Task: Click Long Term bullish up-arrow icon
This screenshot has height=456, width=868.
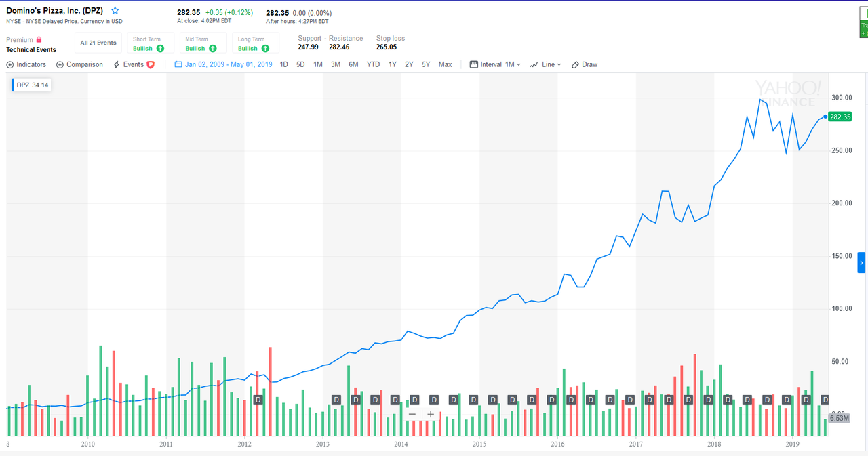Action: pyautogui.click(x=266, y=48)
